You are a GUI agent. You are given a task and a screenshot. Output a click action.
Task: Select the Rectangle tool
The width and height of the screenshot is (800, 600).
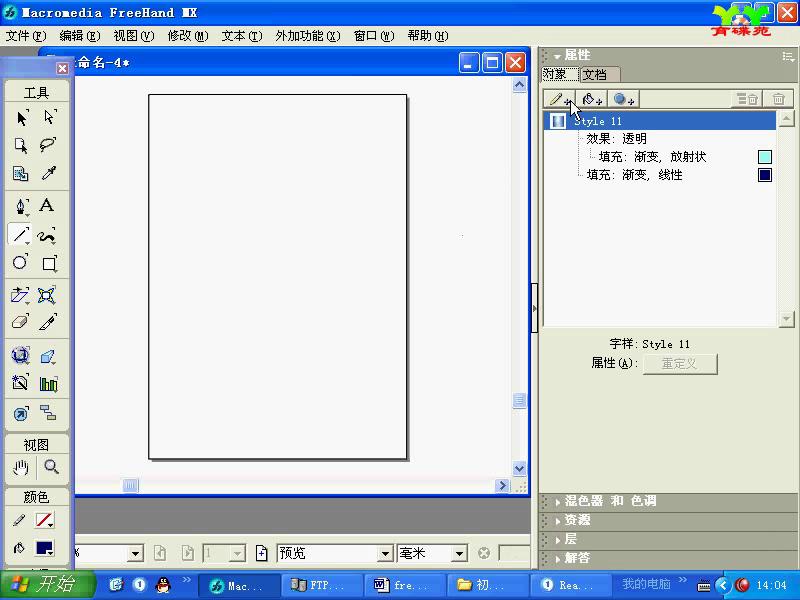click(x=49, y=263)
